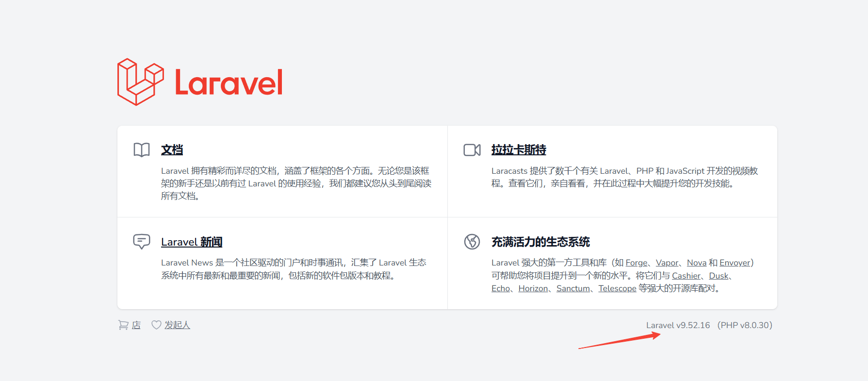Click the shopping cart icon

pyautogui.click(x=123, y=325)
